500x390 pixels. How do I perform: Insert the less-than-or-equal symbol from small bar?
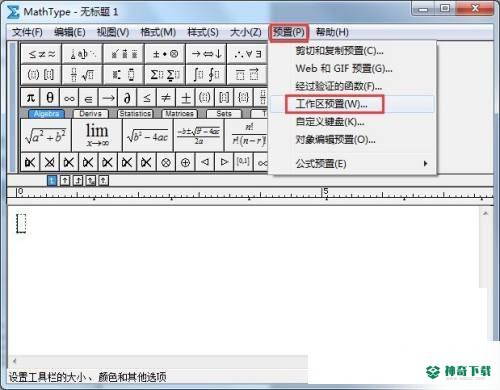(147, 98)
